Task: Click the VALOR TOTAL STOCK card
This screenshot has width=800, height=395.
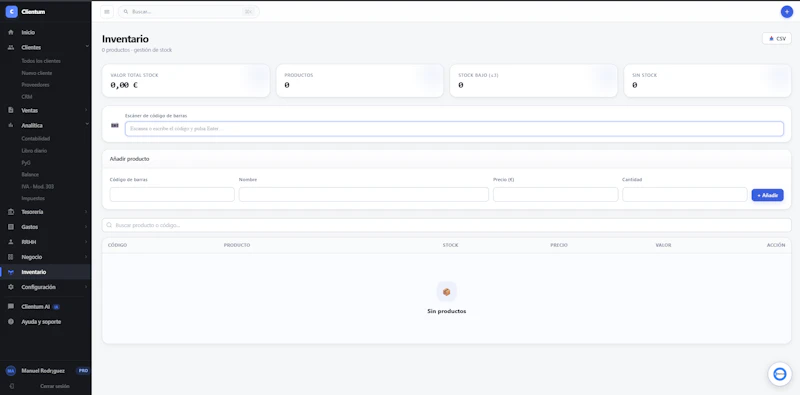Action: click(x=186, y=81)
